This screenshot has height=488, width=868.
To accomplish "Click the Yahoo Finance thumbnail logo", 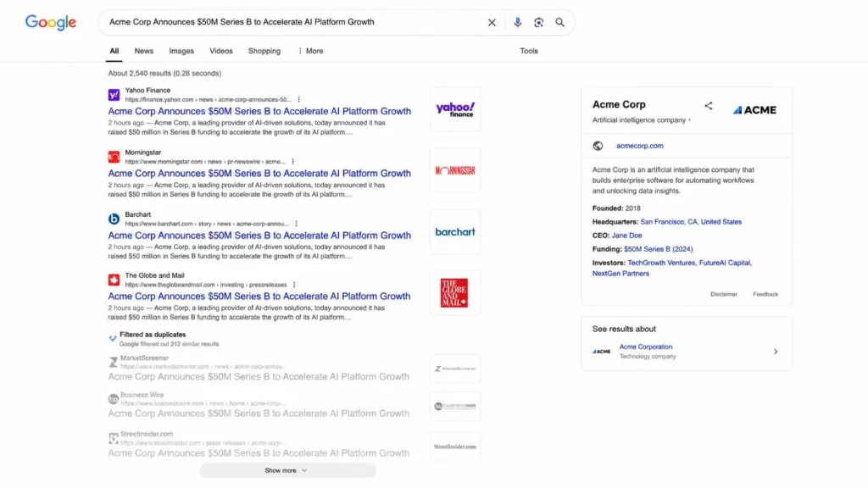I will pos(455,109).
